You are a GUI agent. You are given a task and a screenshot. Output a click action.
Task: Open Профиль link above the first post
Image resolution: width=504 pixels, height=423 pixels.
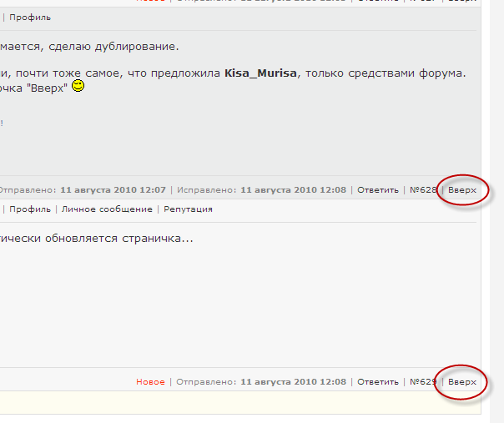(30, 17)
